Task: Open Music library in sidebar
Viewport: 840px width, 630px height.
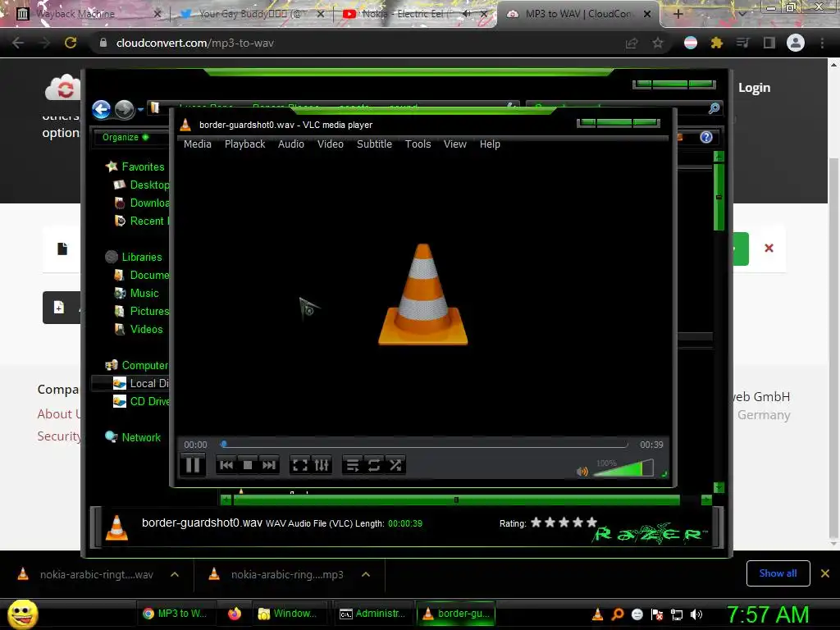Action: click(137, 293)
